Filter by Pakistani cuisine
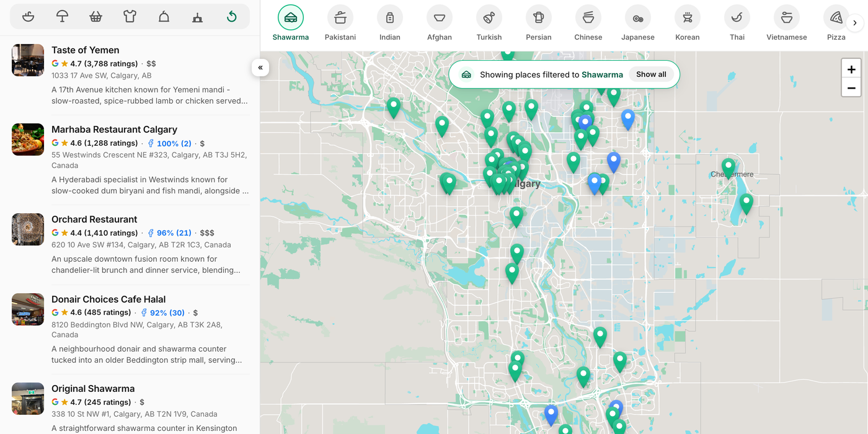Viewport: 868px width, 434px height. [x=340, y=24]
